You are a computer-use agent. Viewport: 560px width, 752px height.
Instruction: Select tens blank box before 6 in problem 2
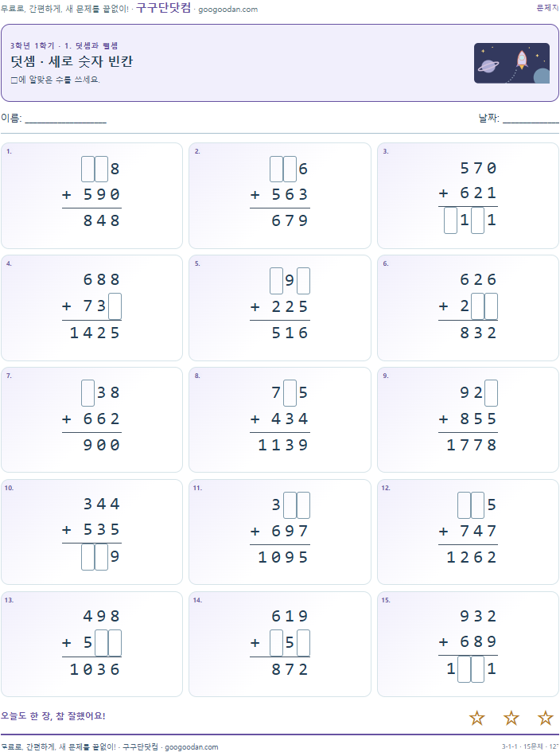[x=290, y=169]
